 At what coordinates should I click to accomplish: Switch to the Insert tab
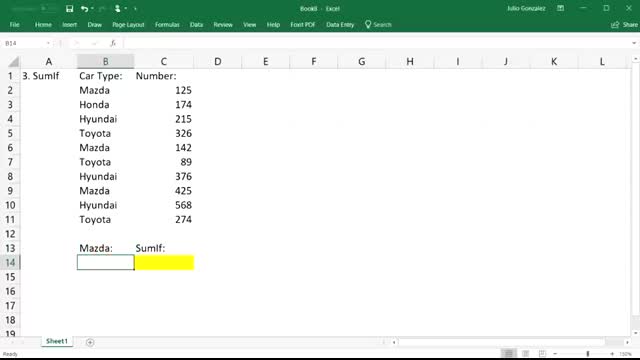(69, 25)
